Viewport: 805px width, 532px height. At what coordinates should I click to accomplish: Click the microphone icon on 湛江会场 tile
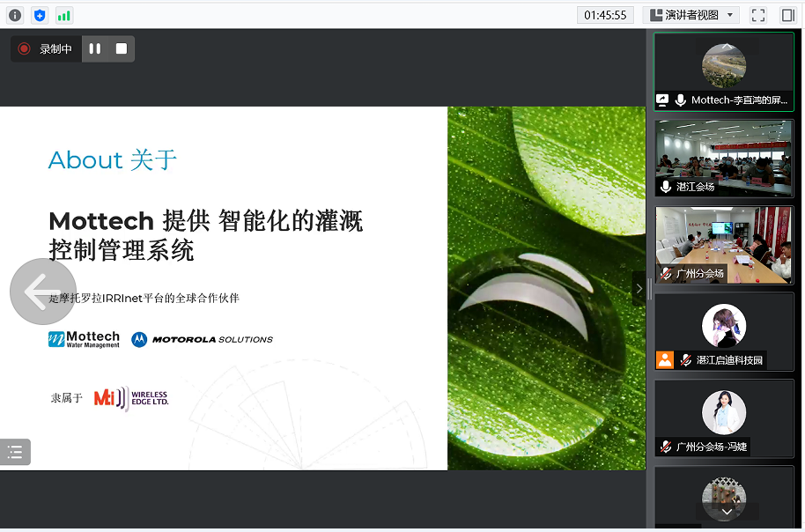coord(666,187)
